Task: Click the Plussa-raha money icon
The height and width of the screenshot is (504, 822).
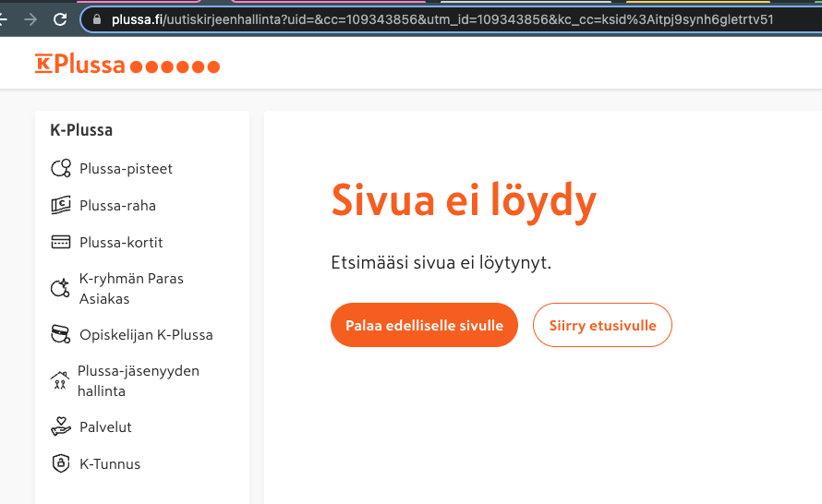Action: tap(61, 205)
